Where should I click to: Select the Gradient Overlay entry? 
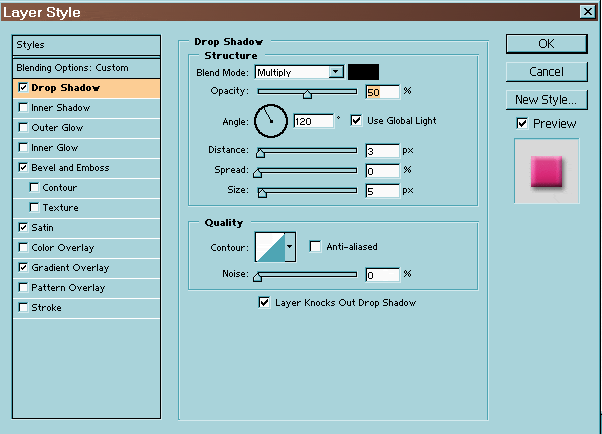point(70,268)
